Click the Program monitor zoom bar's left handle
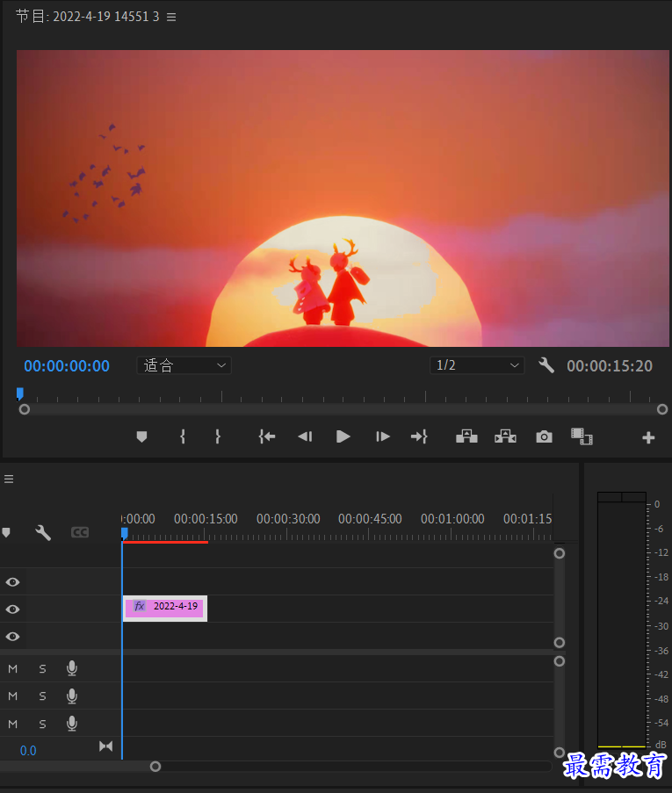Screen dimensions: 672x793 click(25, 409)
